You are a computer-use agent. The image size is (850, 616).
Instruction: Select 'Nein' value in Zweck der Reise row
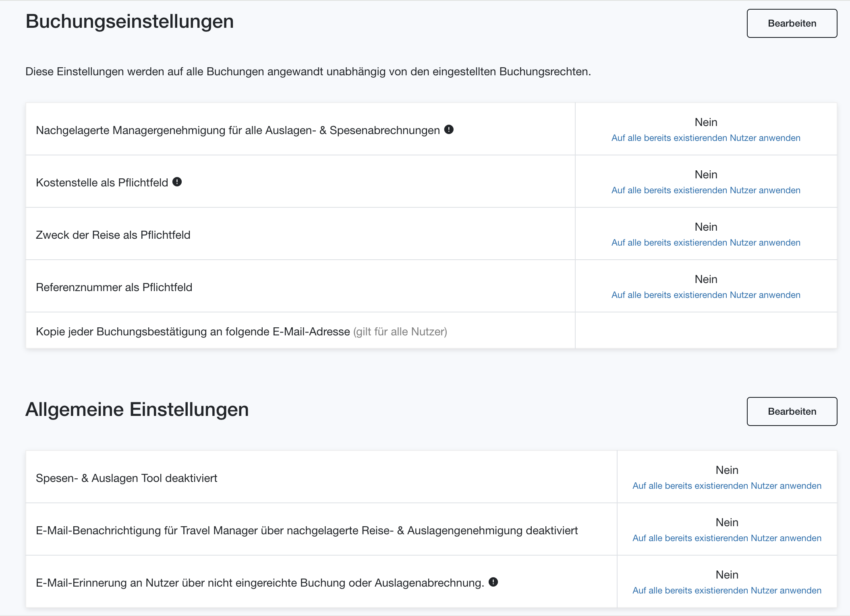tap(706, 227)
